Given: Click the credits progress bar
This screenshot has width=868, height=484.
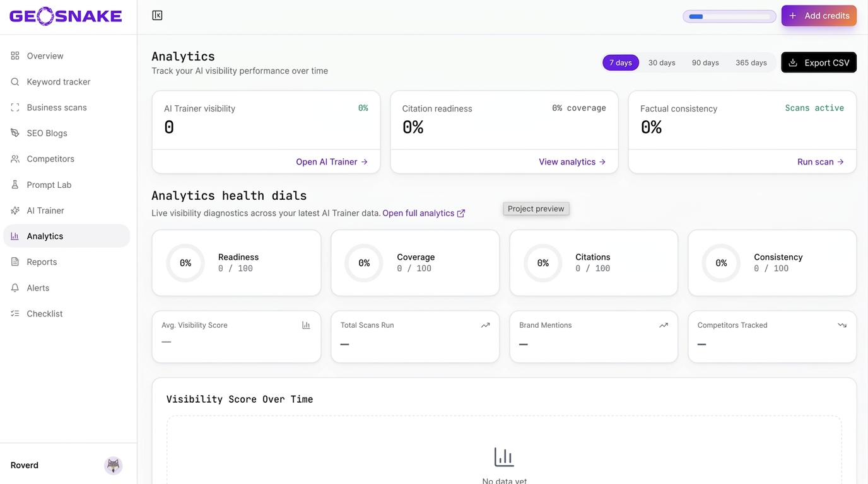Looking at the screenshot, I should (729, 16).
